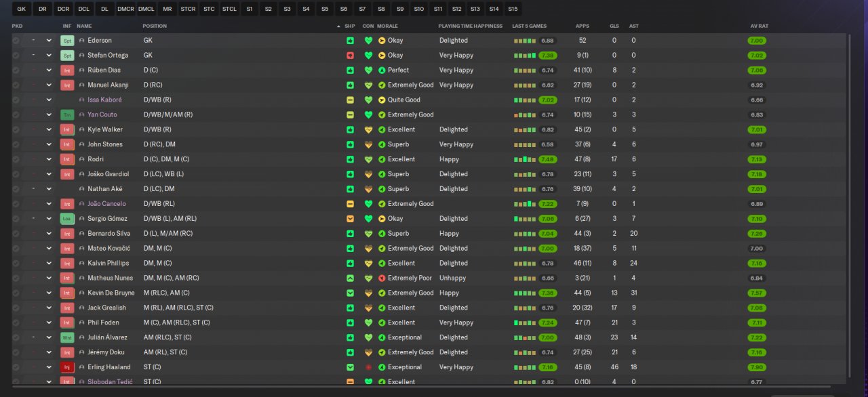Viewport: 868px width, 397px height.
Task: Open the selection dropdown for Jérémy Doku
Action: pos(49,352)
